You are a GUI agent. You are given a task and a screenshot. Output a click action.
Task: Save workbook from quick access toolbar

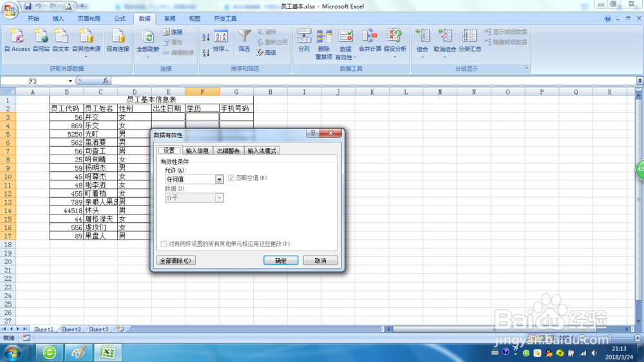tap(28, 6)
